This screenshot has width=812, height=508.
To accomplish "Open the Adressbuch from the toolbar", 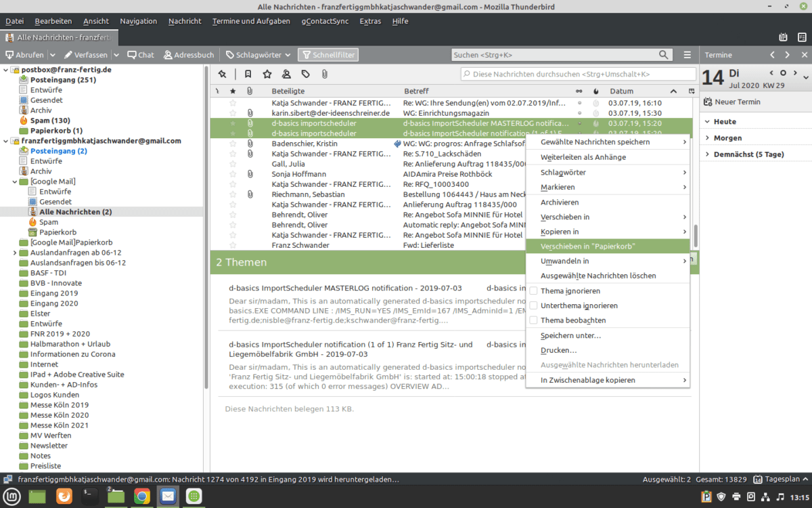I will click(188, 55).
